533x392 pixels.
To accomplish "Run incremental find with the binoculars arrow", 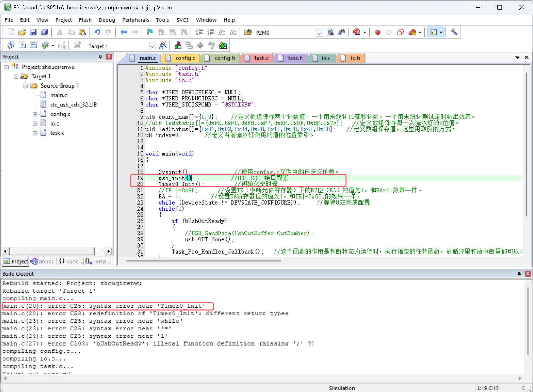I will pos(341,32).
